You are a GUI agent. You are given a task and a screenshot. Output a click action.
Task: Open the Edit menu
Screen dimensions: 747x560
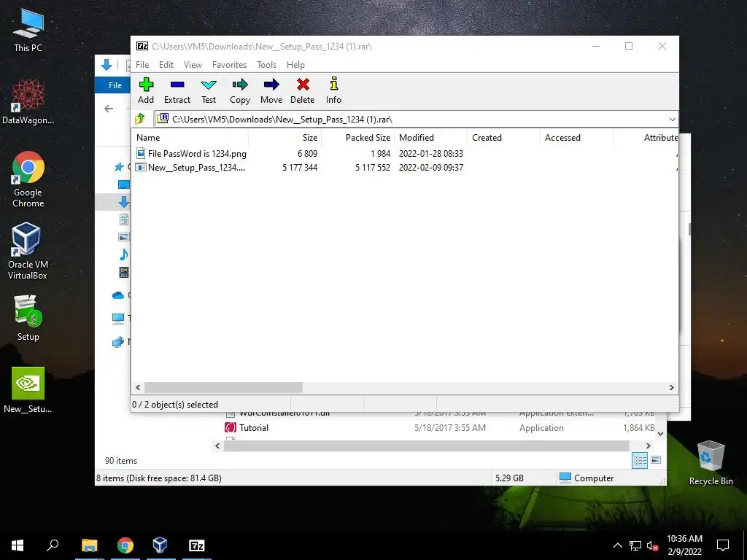[166, 65]
